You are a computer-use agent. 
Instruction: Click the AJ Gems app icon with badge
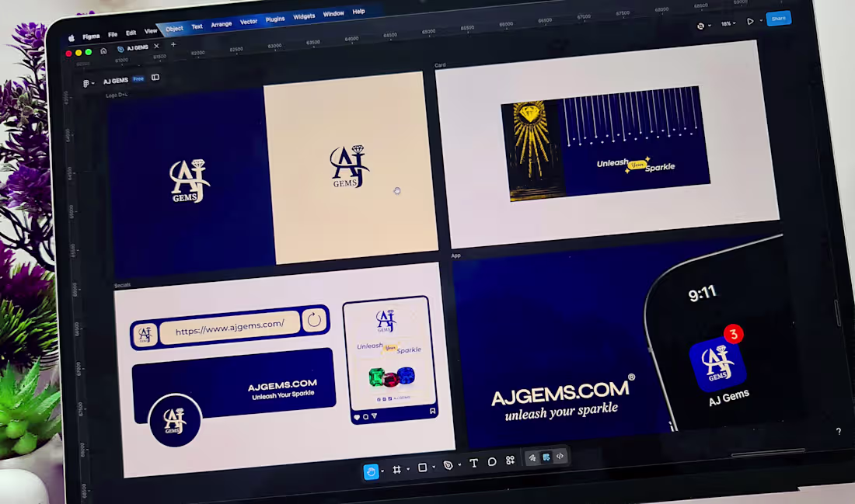717,363
